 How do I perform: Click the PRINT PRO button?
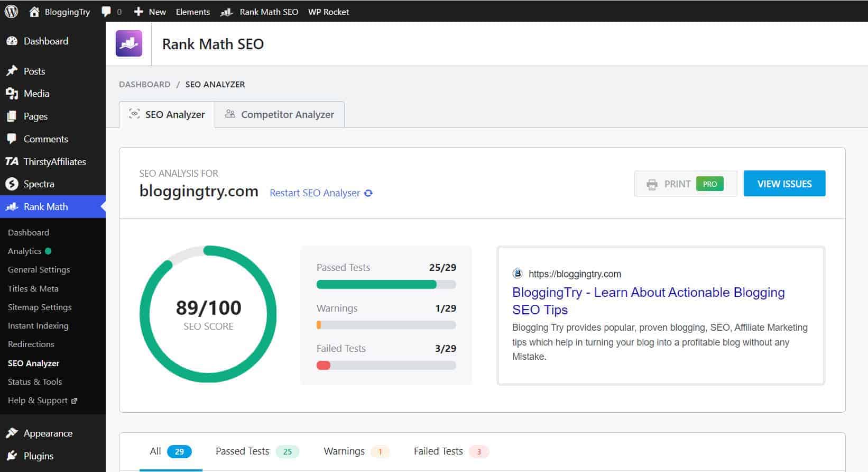coord(685,184)
